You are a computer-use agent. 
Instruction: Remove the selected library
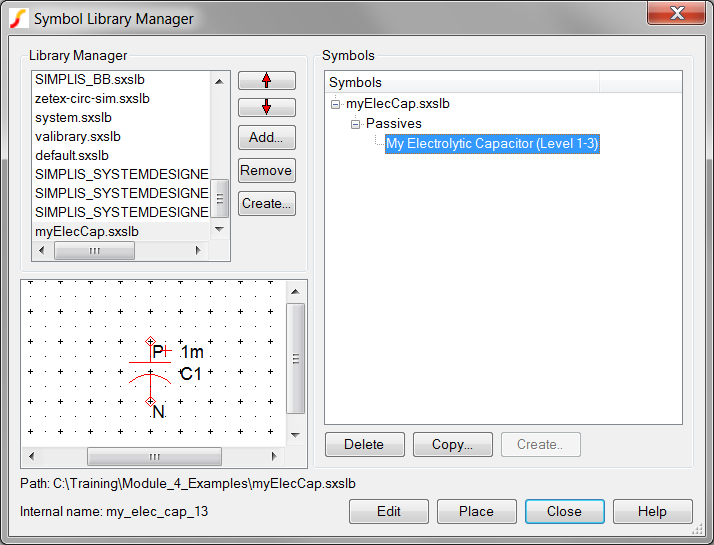point(267,170)
